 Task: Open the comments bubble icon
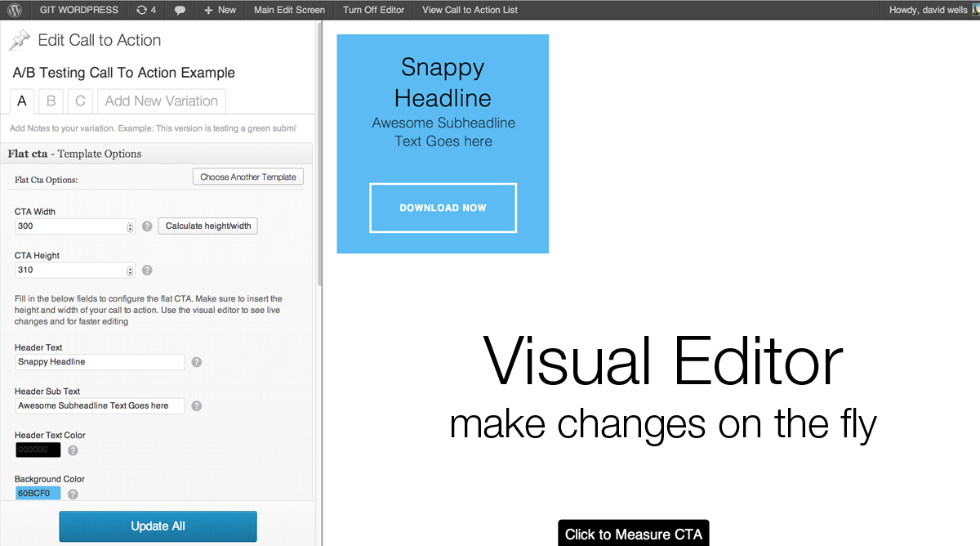pos(180,10)
